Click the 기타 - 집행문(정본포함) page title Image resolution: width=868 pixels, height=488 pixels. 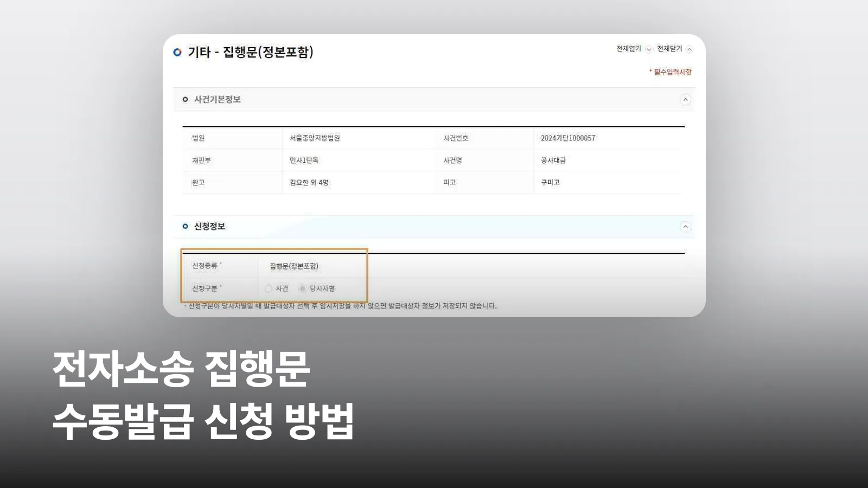(251, 52)
